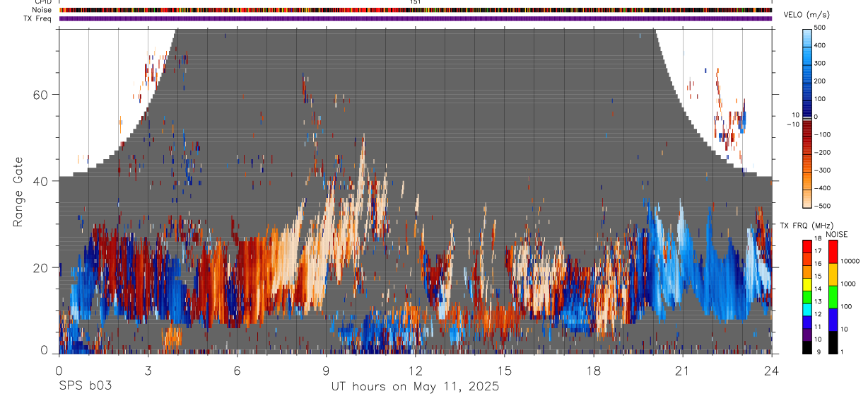Click the 'Noise' strip label at top left

[43, 10]
